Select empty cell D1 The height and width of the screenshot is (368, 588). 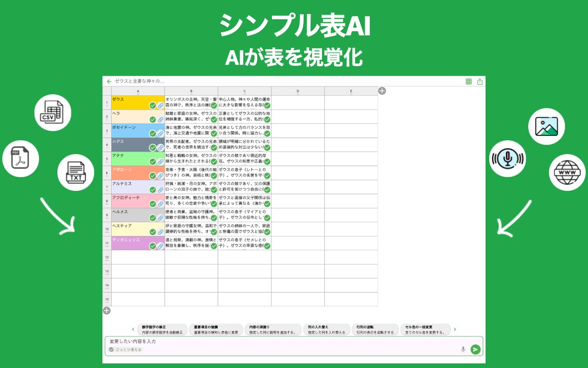click(298, 103)
